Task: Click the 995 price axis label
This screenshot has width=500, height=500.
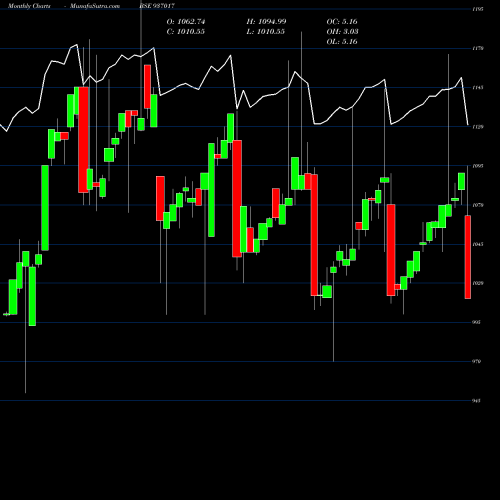Action: (x=477, y=322)
